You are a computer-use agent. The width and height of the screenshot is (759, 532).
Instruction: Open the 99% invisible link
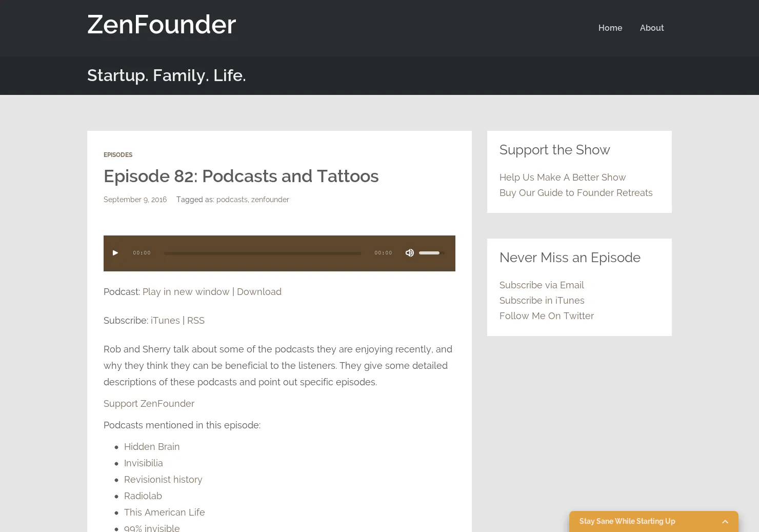point(152,528)
